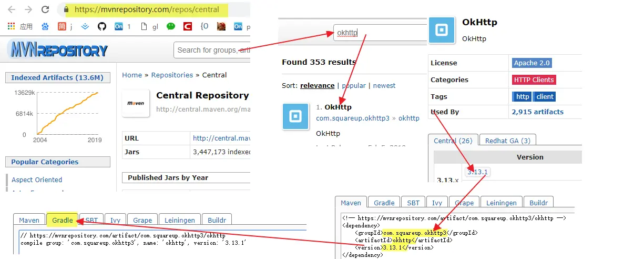Click the Maven logo beside Central Repository

pyautogui.click(x=136, y=103)
